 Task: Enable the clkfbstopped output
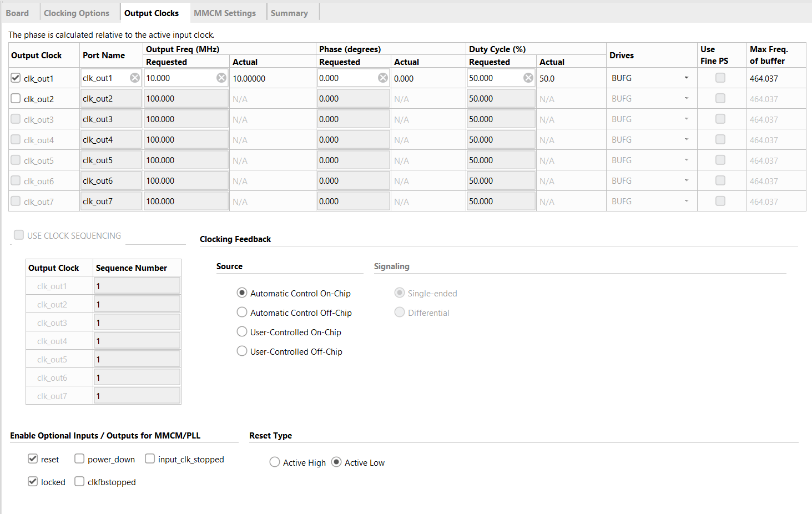coord(79,481)
